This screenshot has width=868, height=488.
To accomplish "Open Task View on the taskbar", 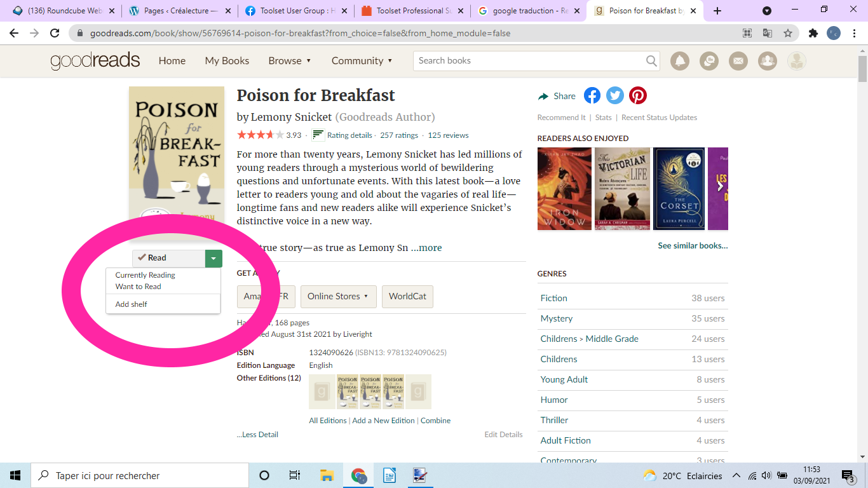I will [295, 475].
